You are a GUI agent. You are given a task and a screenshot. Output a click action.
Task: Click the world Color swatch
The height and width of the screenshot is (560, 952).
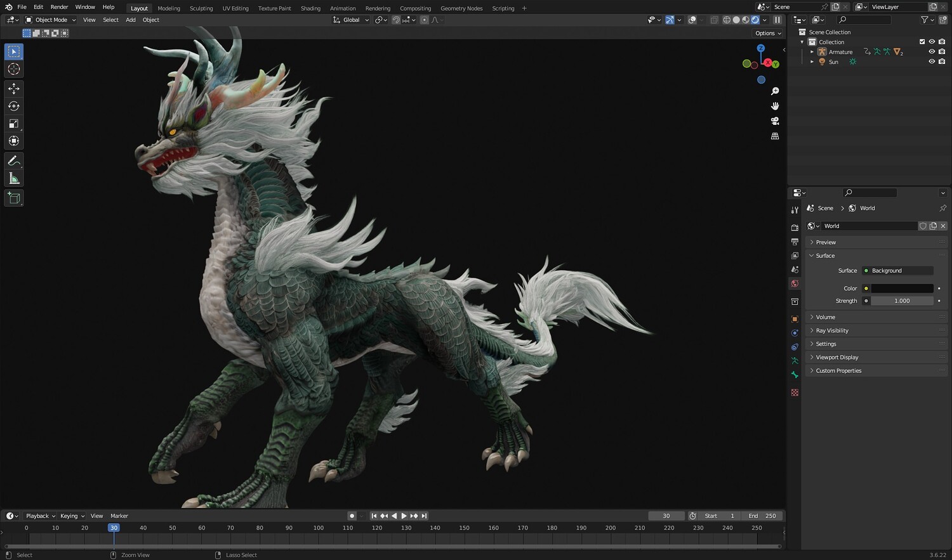pyautogui.click(x=901, y=289)
